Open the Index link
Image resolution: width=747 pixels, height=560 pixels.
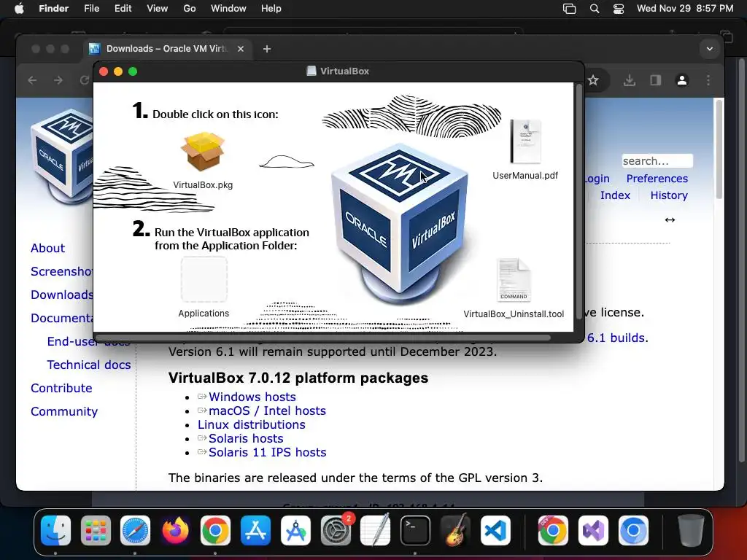pos(615,195)
